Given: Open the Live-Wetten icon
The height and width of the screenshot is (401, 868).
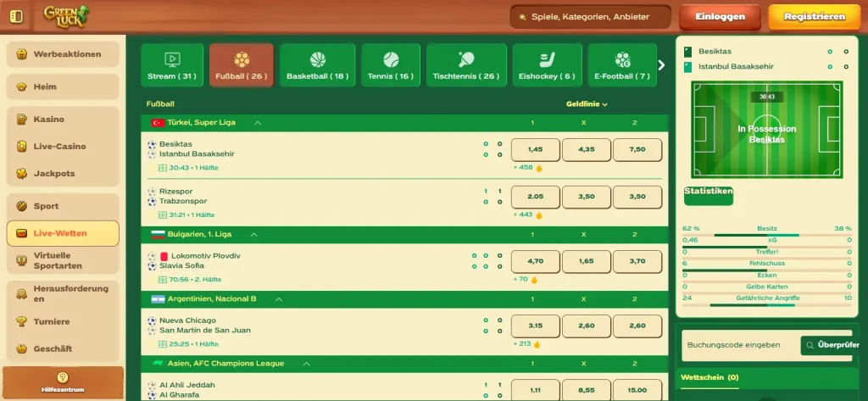Looking at the screenshot, I should pos(21,233).
